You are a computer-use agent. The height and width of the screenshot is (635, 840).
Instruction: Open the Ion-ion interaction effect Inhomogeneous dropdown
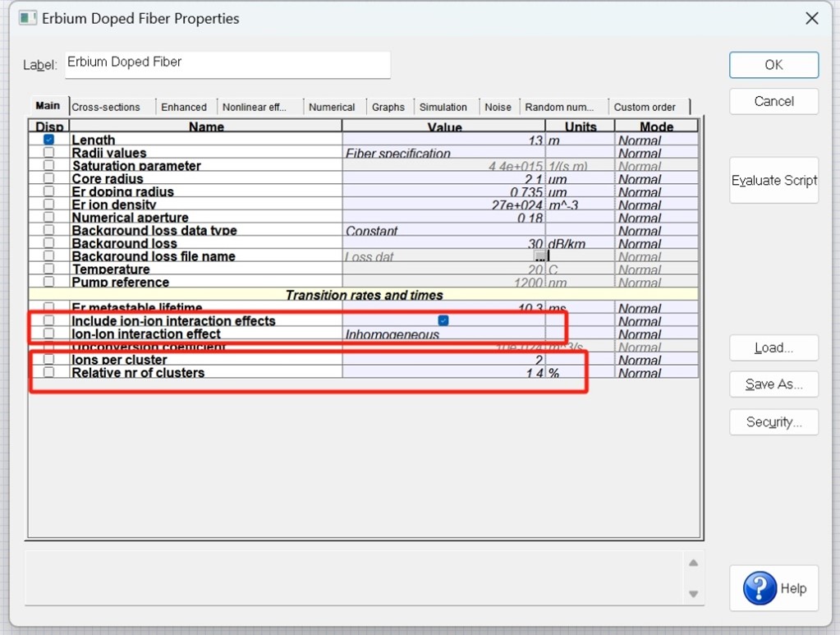(443, 334)
